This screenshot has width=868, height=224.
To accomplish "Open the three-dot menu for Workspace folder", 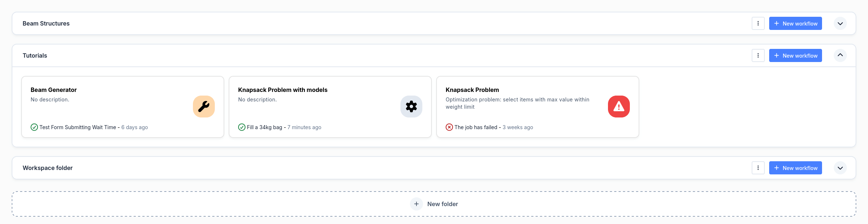I will 758,168.
